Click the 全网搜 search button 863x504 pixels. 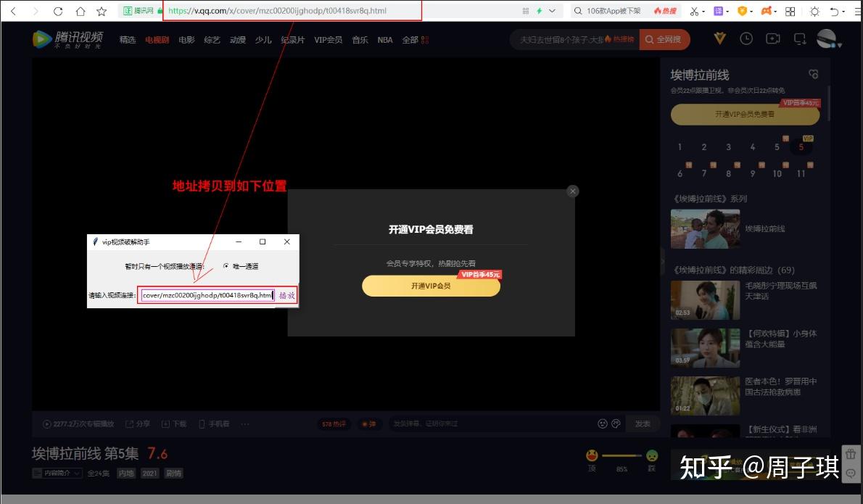pos(664,40)
